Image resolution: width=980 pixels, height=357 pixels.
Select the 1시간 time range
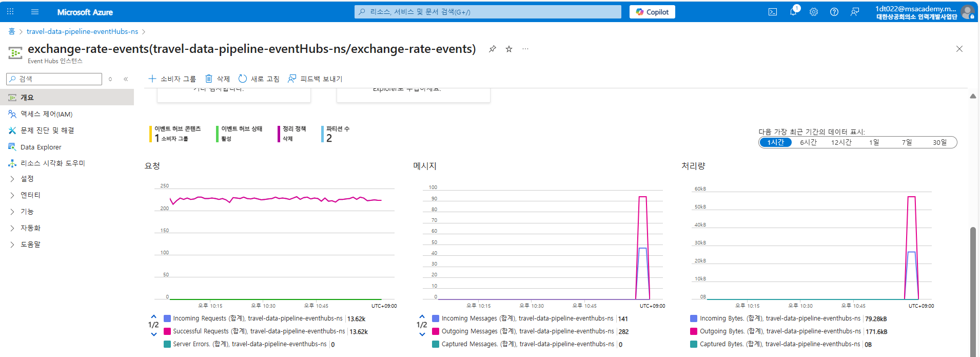click(x=775, y=142)
